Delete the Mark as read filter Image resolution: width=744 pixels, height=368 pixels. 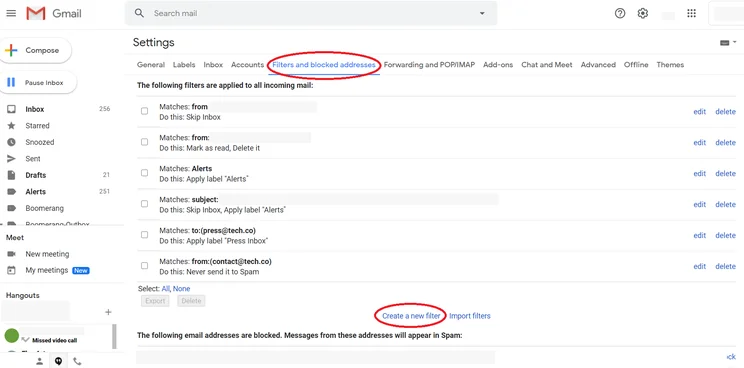725,143
